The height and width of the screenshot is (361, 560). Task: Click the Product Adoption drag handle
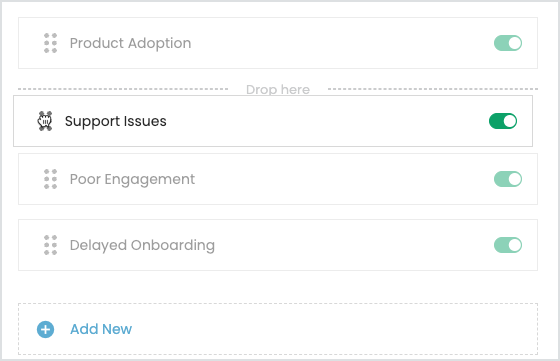(x=50, y=43)
